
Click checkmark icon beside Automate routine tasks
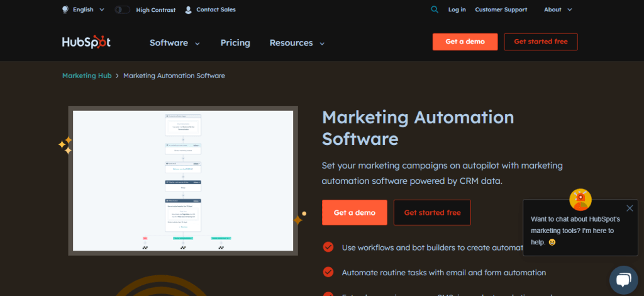click(328, 272)
